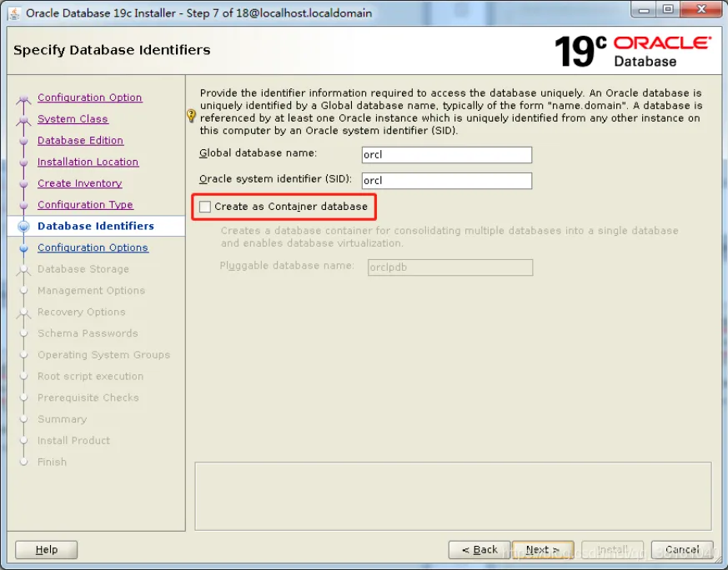
Task: Open the Configuration Option step link
Action: (x=89, y=97)
